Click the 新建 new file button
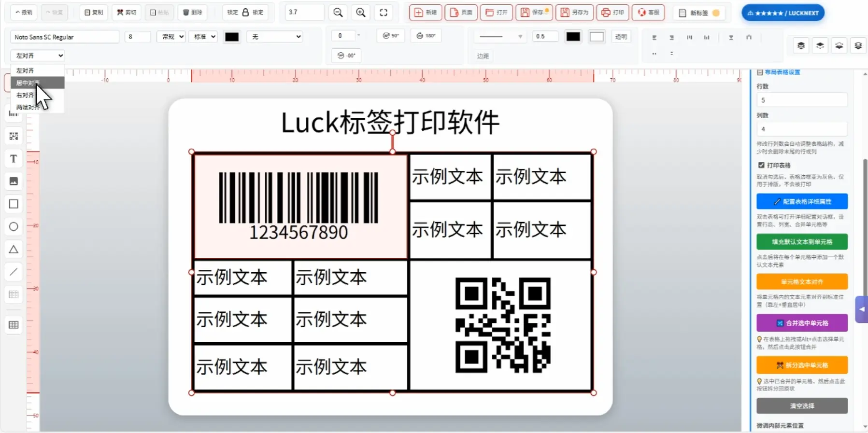This screenshot has height=433, width=868. point(426,13)
